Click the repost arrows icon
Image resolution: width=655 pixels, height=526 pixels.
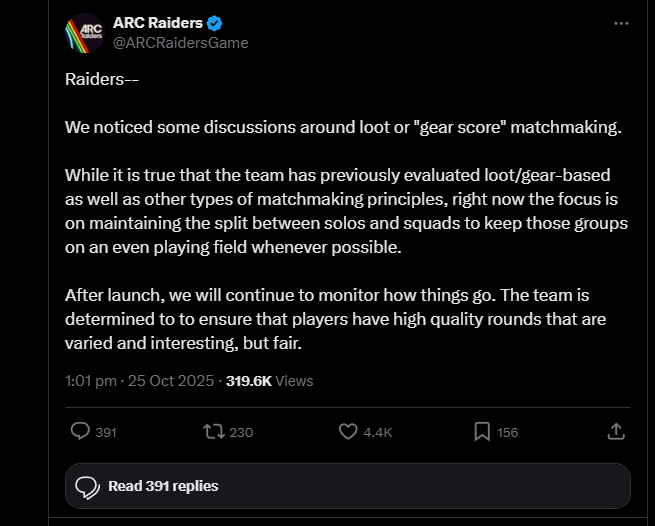(x=213, y=432)
